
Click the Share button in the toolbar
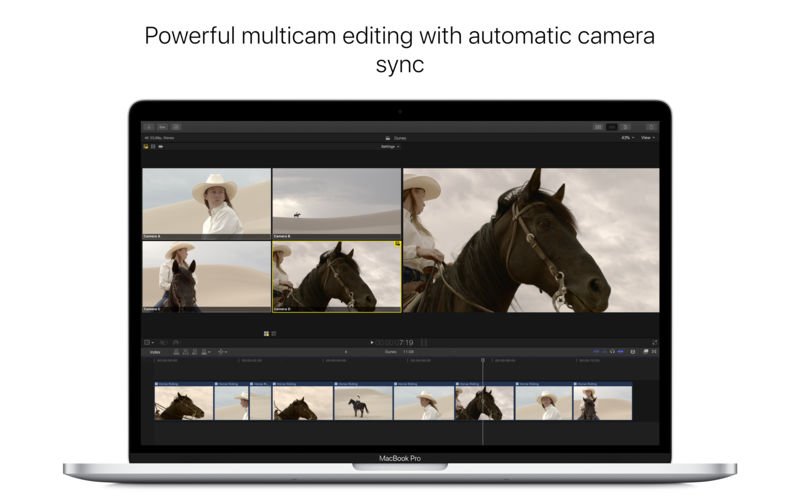point(651,127)
